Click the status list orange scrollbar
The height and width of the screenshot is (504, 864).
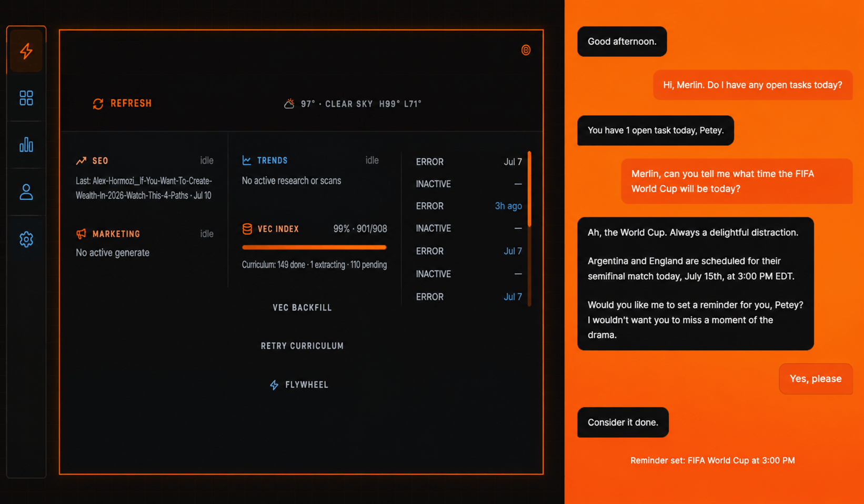tap(529, 189)
